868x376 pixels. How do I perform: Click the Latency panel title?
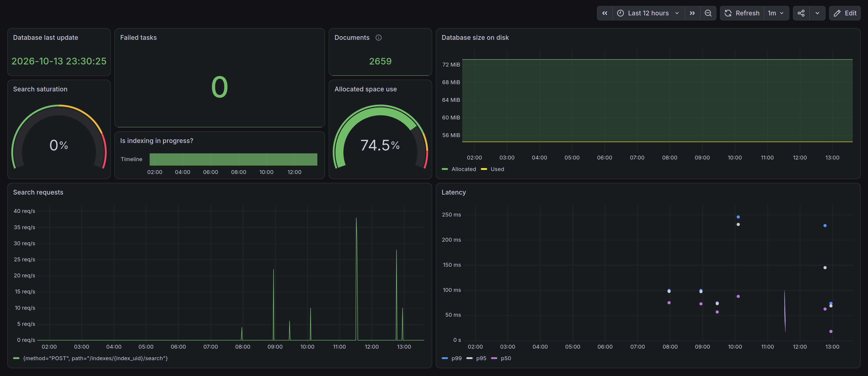(453, 192)
